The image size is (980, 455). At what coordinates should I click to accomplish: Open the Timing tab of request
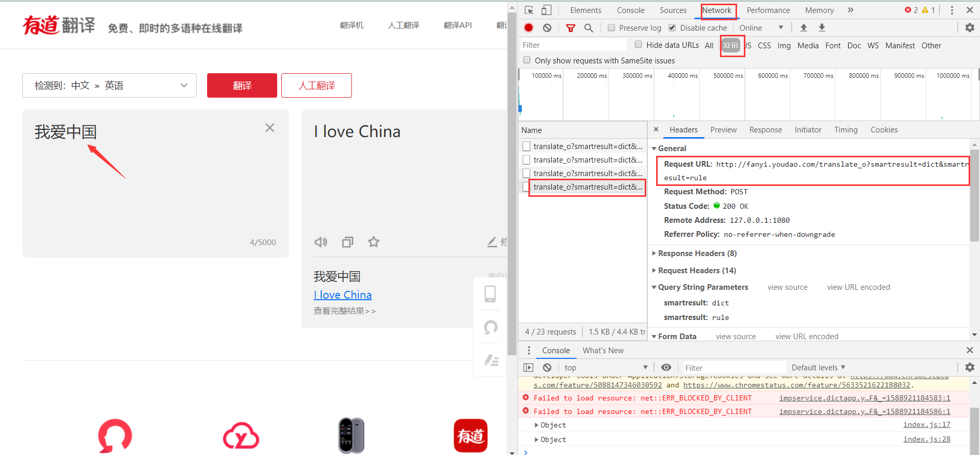click(846, 129)
